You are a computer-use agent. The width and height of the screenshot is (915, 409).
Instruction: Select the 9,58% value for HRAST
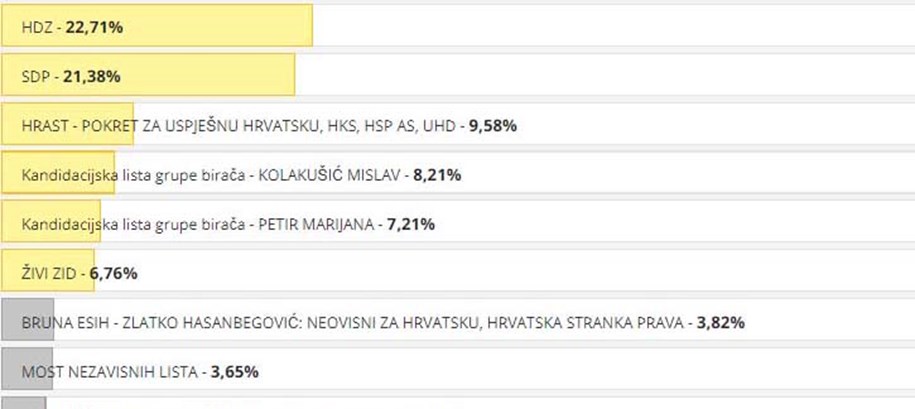(x=493, y=126)
